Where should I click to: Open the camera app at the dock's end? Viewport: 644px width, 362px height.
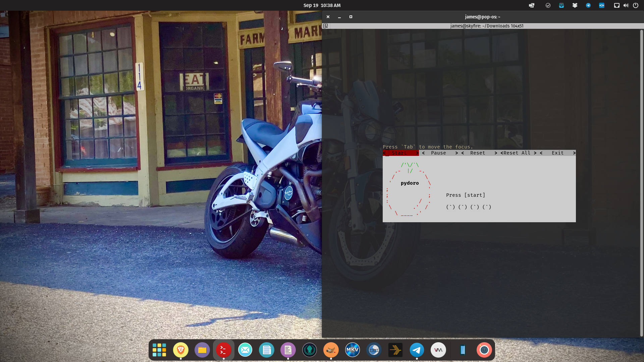click(x=484, y=350)
